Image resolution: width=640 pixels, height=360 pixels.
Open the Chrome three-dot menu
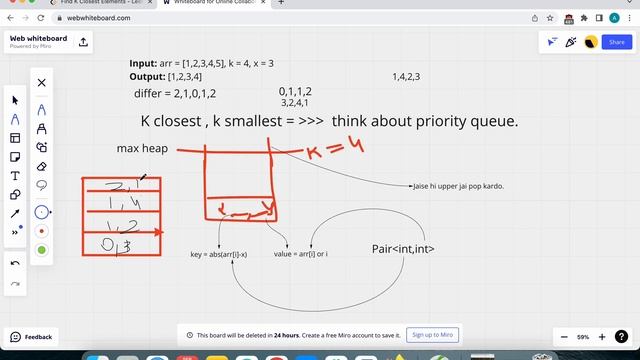[x=629, y=18]
